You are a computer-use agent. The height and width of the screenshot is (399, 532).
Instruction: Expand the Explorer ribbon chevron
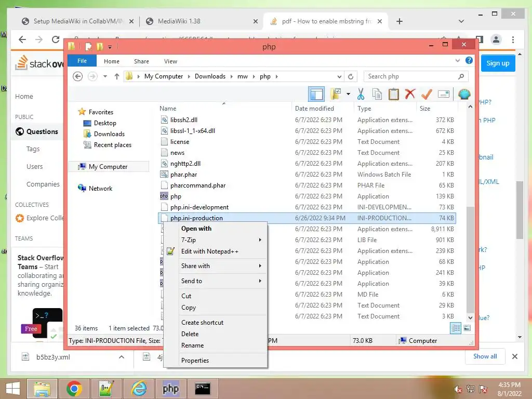click(457, 61)
